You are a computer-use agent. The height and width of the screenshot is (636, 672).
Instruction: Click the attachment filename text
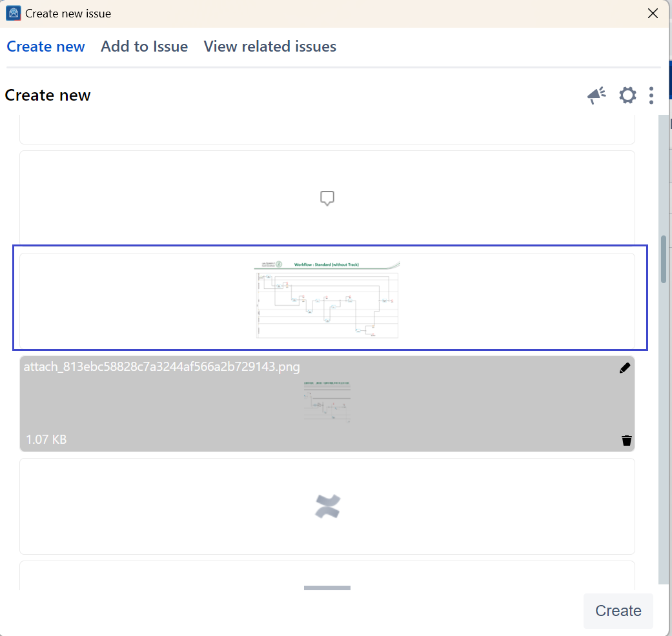[x=161, y=367]
